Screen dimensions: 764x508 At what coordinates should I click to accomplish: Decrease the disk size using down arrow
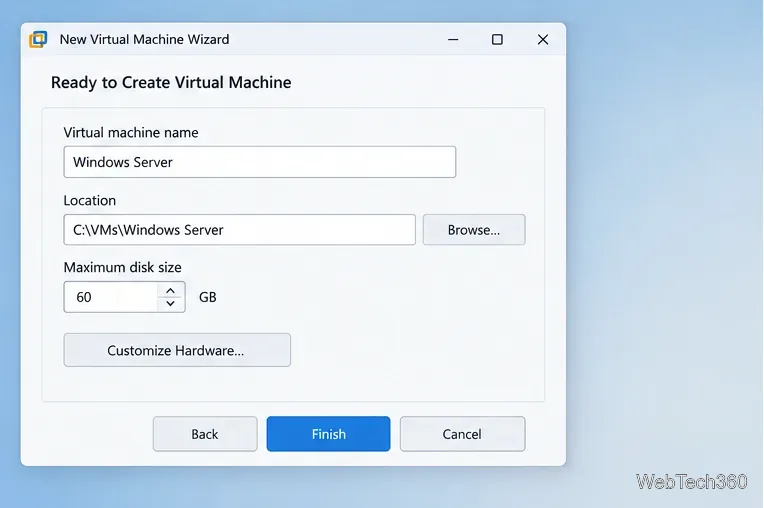(x=171, y=303)
